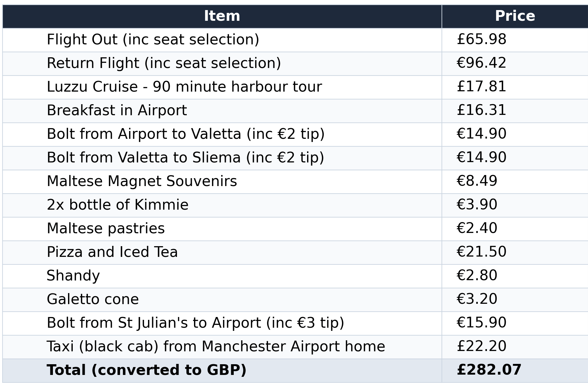This screenshot has width=588, height=385.
Task: Select the €96.42 price cell
Action: point(515,64)
